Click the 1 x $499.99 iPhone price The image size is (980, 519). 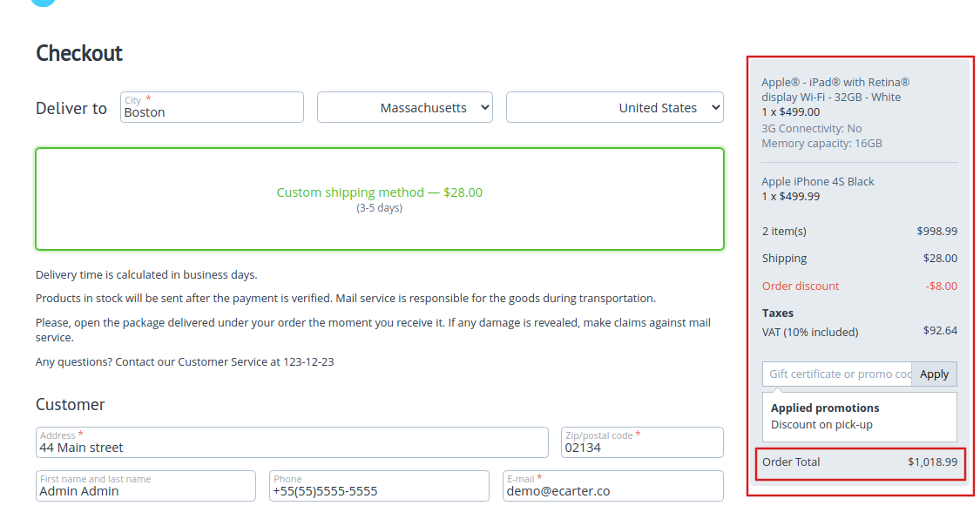click(x=791, y=196)
